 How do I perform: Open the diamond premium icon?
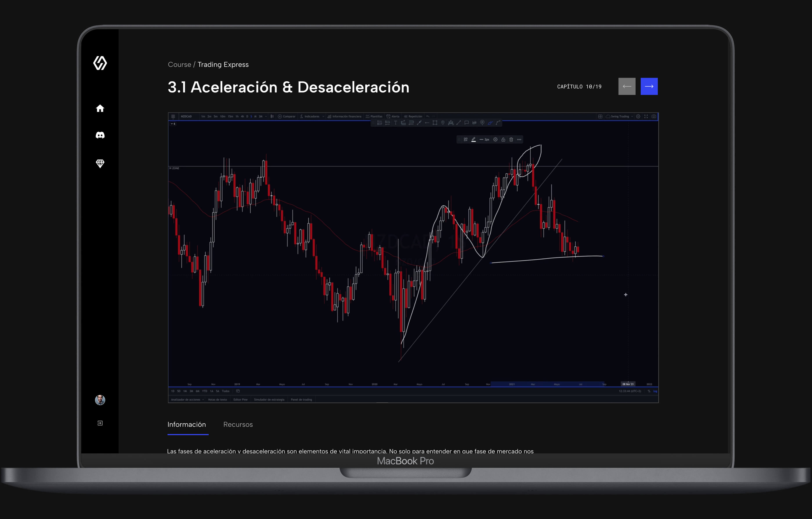coord(100,164)
